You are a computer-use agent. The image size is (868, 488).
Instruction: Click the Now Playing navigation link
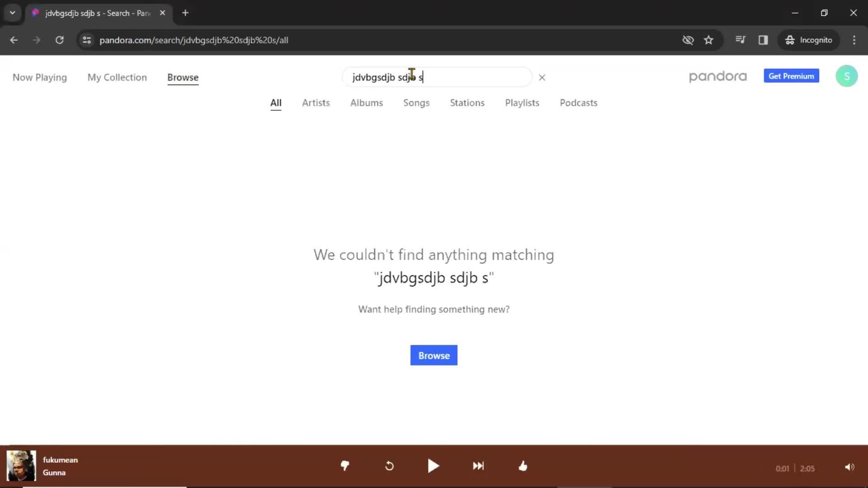[x=40, y=77]
